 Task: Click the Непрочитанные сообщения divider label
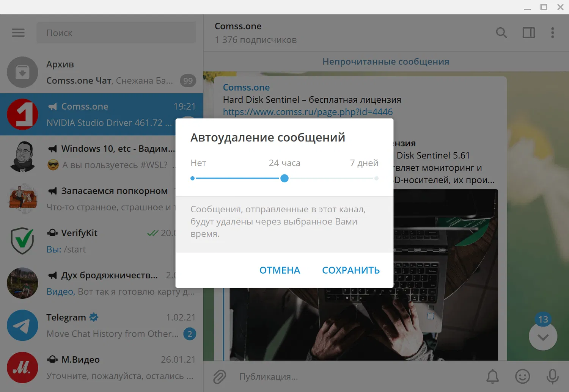(386, 61)
